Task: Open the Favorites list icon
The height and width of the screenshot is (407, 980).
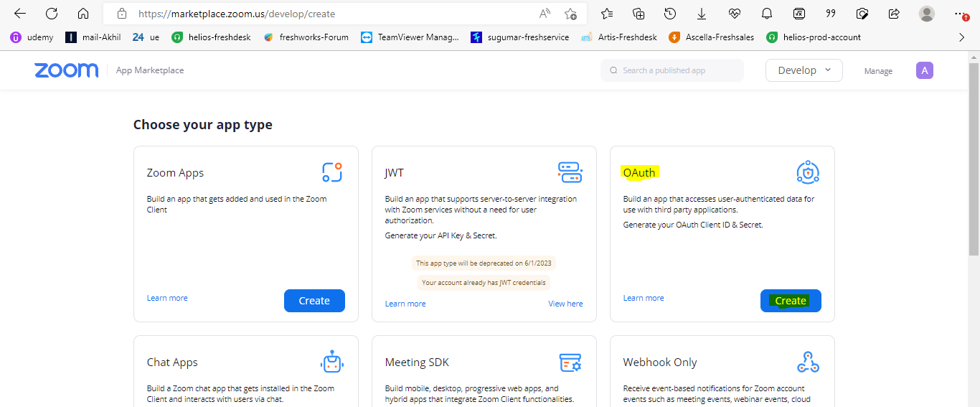Action: coord(607,14)
